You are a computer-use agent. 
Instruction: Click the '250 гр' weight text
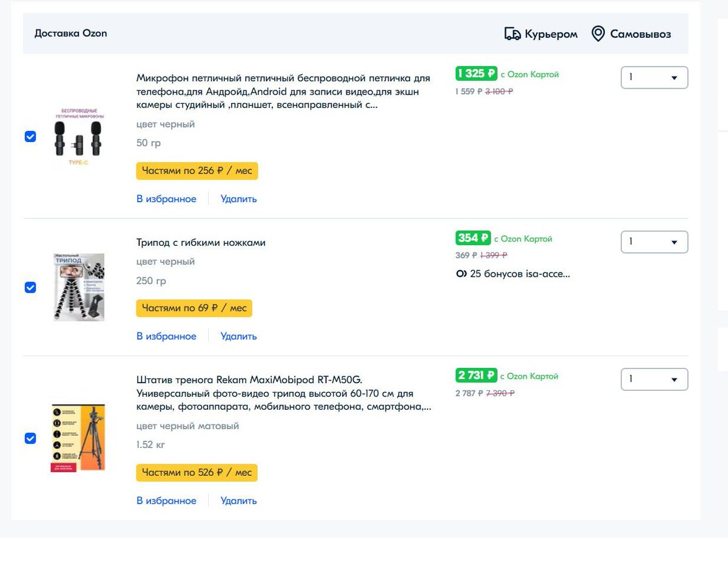151,281
